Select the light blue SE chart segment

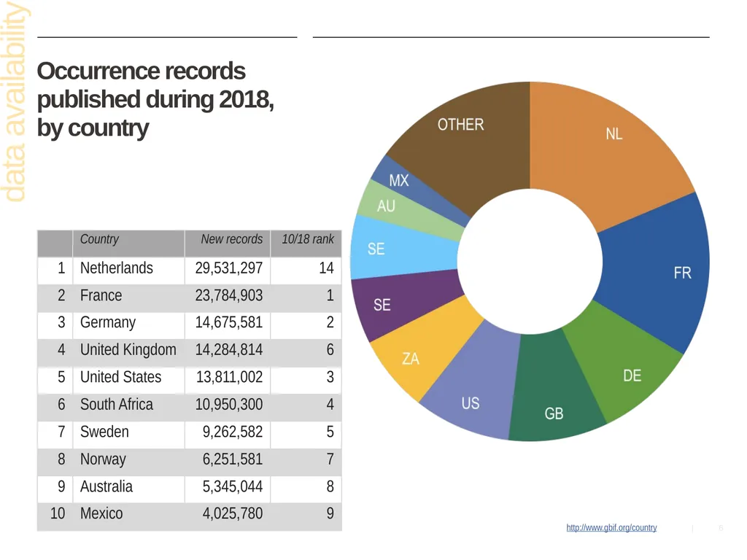coord(403,248)
